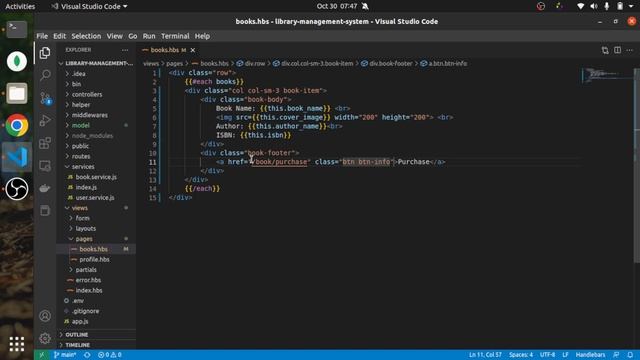The width and height of the screenshot is (640, 360).
Task: Expand the partials folder
Action: point(96,270)
